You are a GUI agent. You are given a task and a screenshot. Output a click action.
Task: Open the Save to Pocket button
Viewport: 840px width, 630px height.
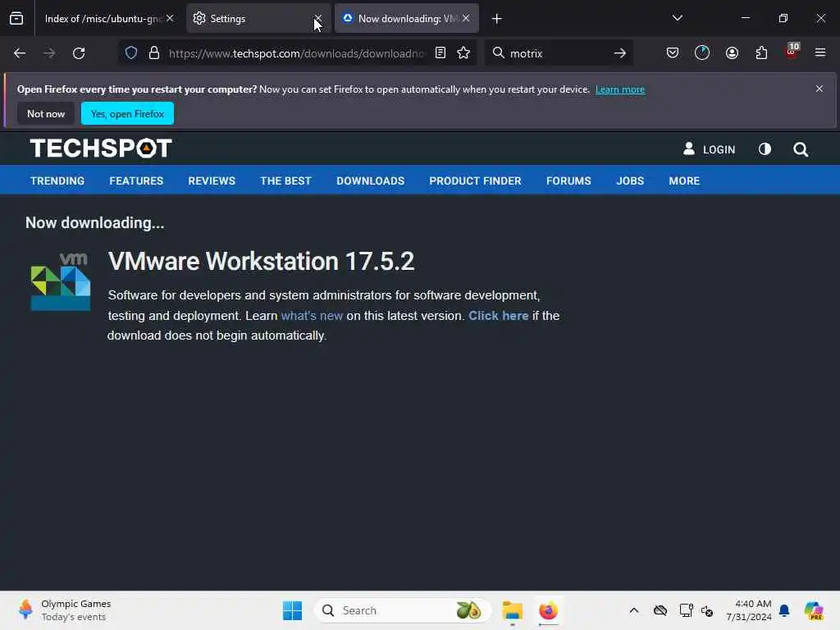673,53
